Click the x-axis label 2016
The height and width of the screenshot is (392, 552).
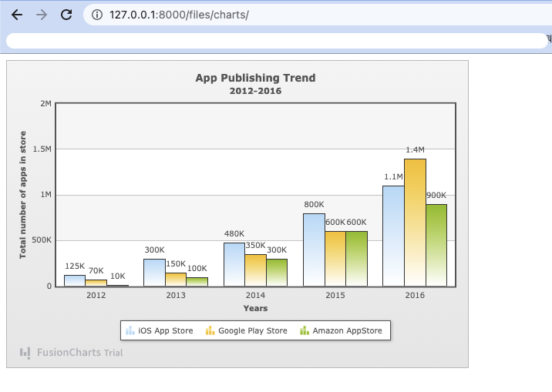415,295
